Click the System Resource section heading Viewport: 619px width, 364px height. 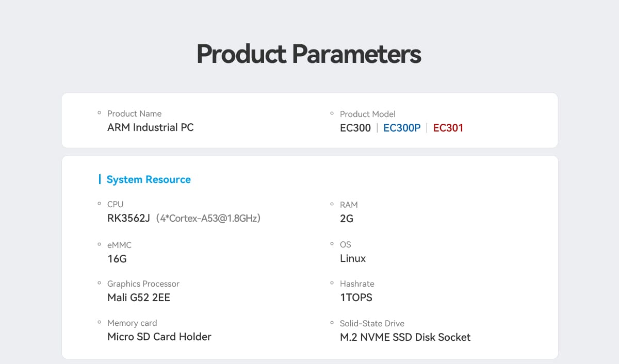click(148, 179)
